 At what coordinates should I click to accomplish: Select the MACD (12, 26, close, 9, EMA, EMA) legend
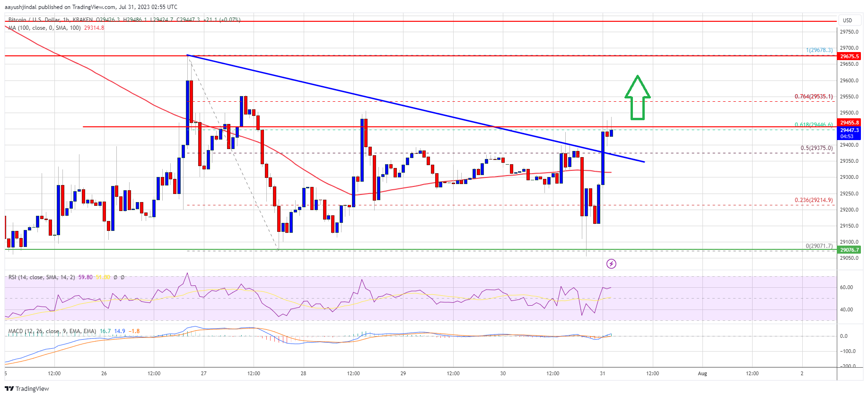coord(52,331)
